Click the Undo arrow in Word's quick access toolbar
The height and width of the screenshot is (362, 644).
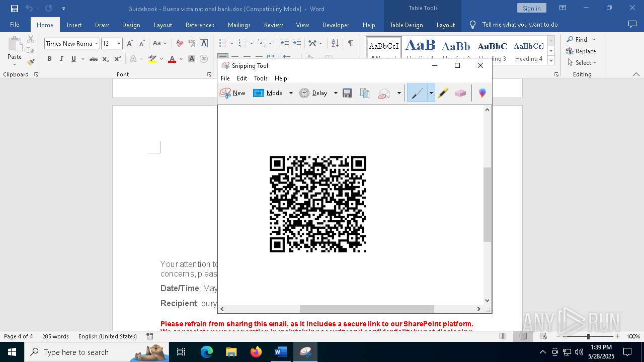pos(29,9)
